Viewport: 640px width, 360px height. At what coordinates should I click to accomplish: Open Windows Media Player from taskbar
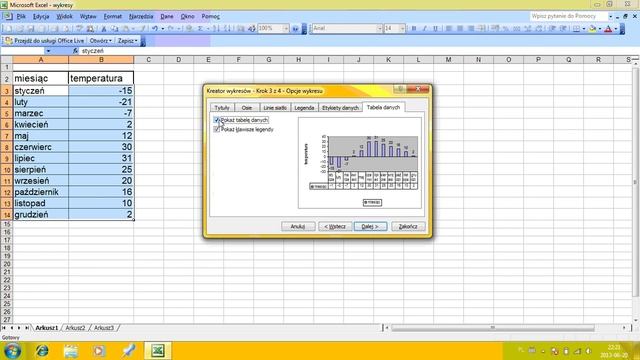coord(99,351)
